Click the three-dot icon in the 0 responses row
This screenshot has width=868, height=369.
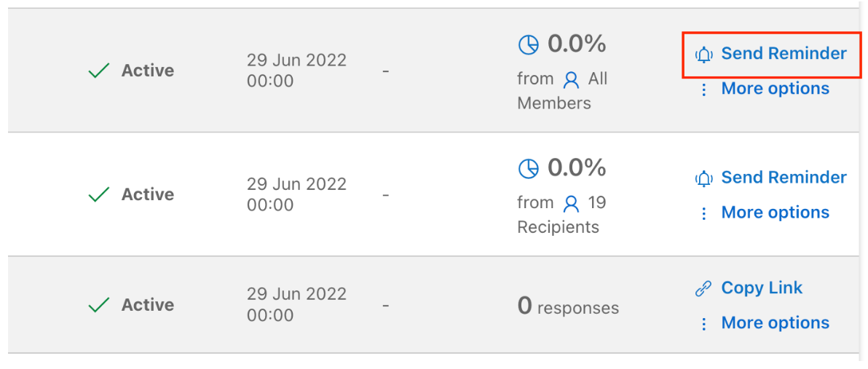[703, 324]
